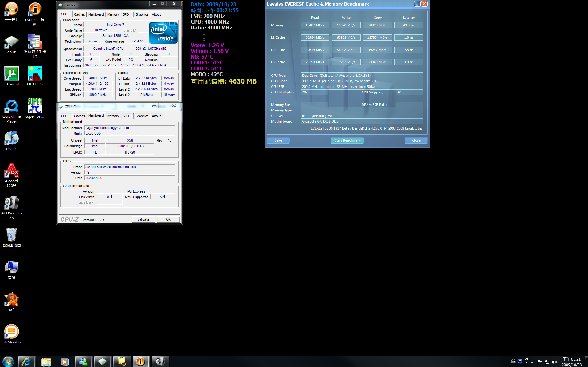
Task: Click the taskbar clock showing 03:21
Action: (x=571, y=361)
